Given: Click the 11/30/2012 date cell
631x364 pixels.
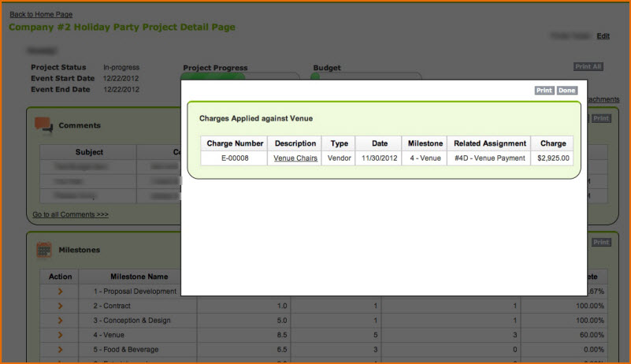Looking at the screenshot, I should click(x=380, y=158).
